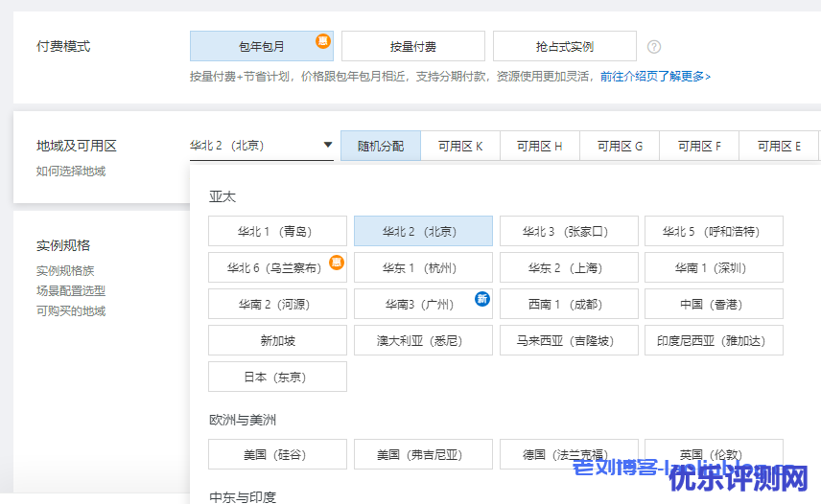Choose 华东1 (杭州) region
Image resolution: width=821 pixels, height=504 pixels.
tap(423, 267)
